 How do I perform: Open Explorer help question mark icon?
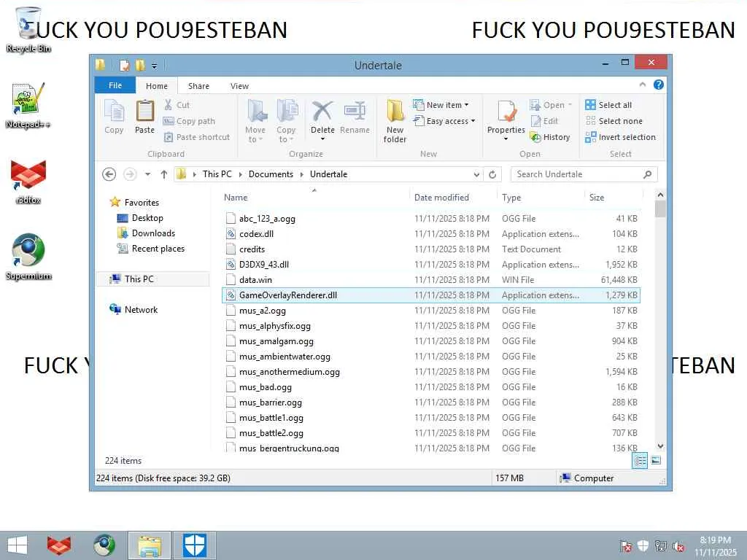tap(659, 85)
